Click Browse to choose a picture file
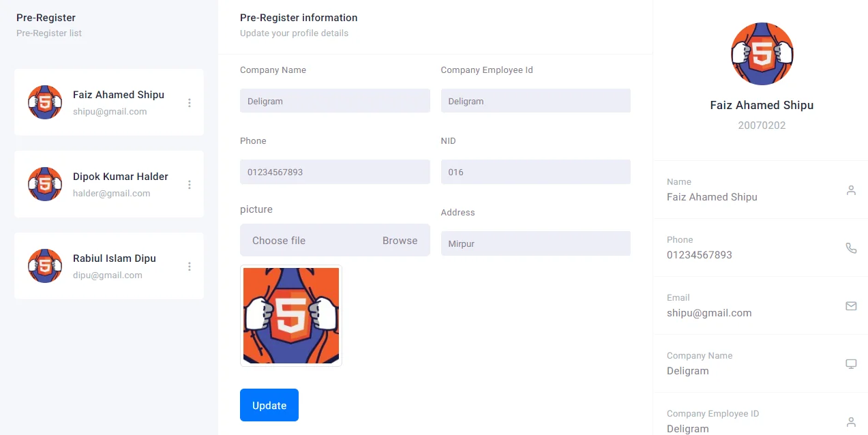 pos(400,241)
